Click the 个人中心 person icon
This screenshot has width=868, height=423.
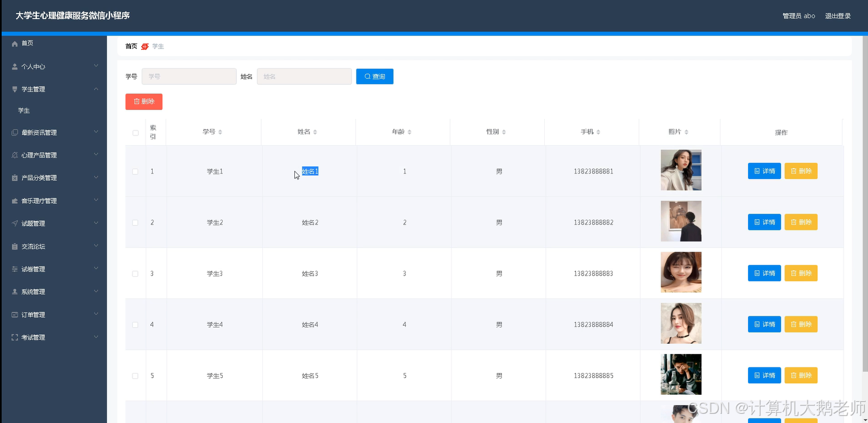15,66
